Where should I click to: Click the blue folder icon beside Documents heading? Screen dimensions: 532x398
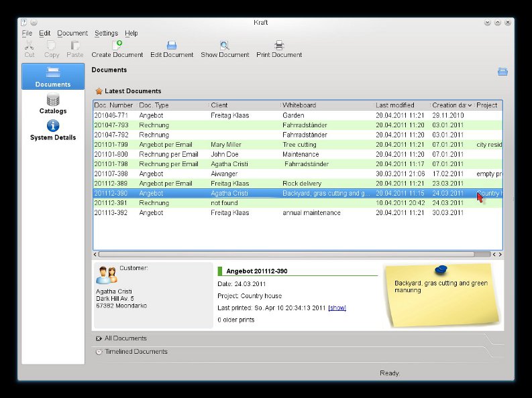[502, 72]
